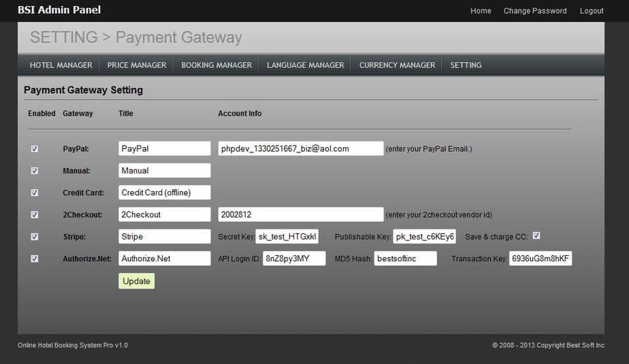Viewport: 629px width, 364px height.
Task: Click the '(enter your PayPal Email.)' hint
Action: click(429, 149)
